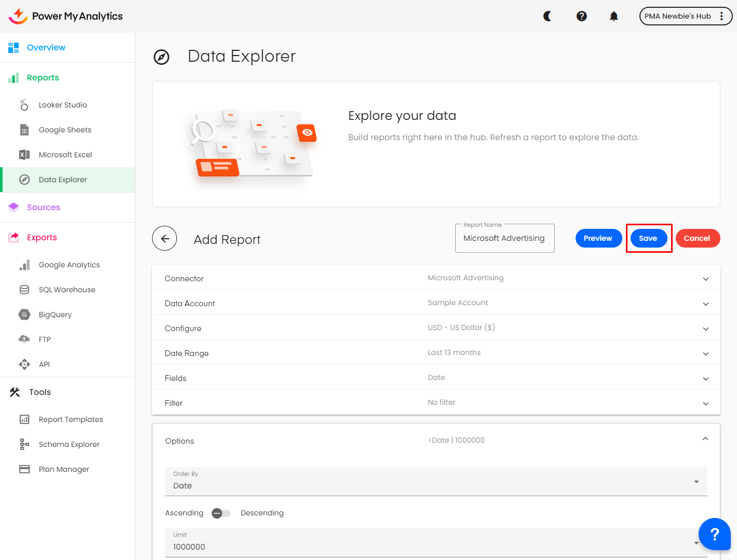
Task: Collapse the Options panel
Action: point(705,439)
